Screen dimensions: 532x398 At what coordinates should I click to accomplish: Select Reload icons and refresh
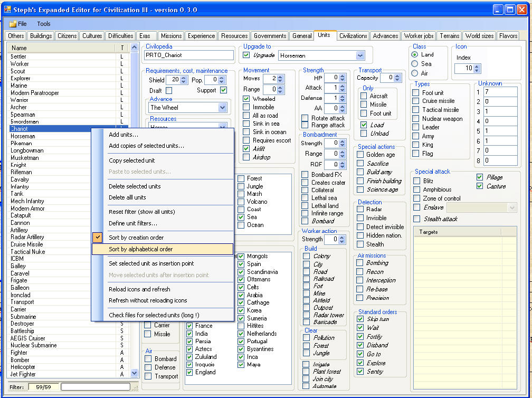tap(139, 289)
